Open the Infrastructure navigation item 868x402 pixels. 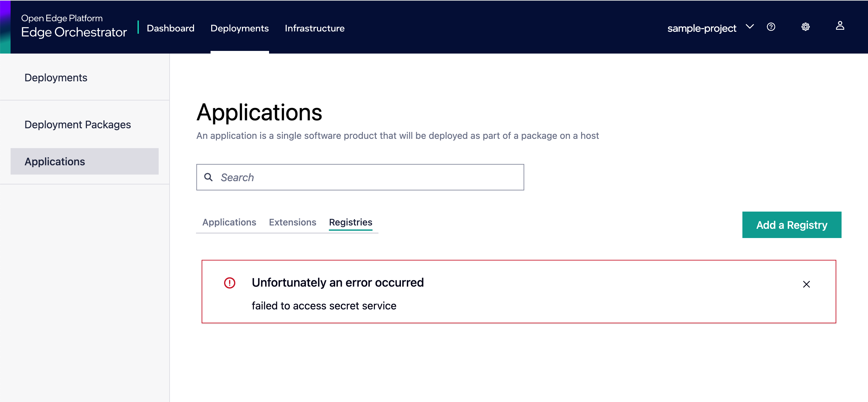(314, 28)
